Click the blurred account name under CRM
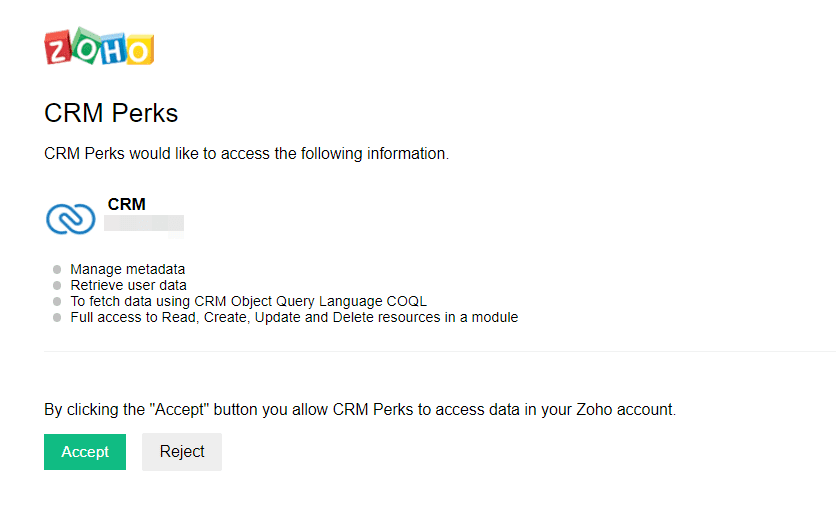 pos(145,223)
